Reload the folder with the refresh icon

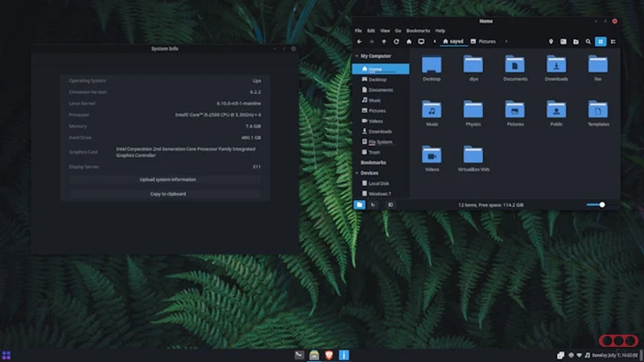[396, 41]
